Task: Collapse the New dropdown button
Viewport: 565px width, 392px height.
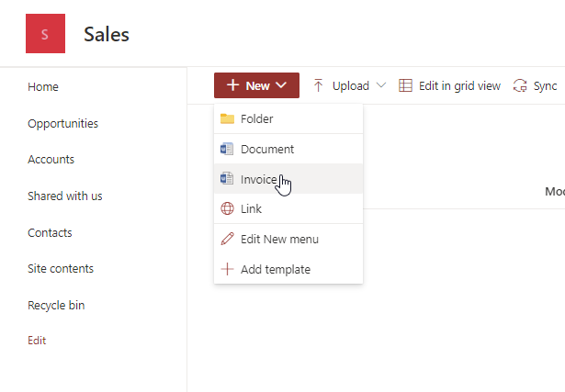Action: coord(256,85)
